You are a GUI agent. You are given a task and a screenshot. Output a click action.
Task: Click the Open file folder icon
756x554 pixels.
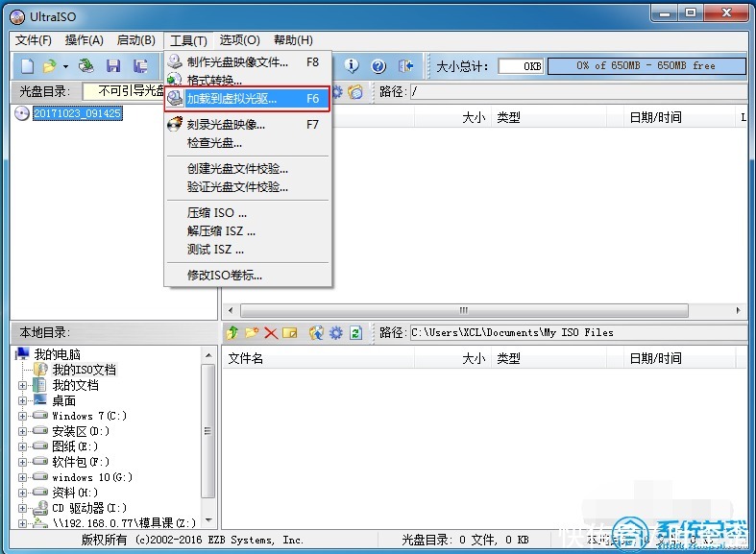[x=49, y=66]
